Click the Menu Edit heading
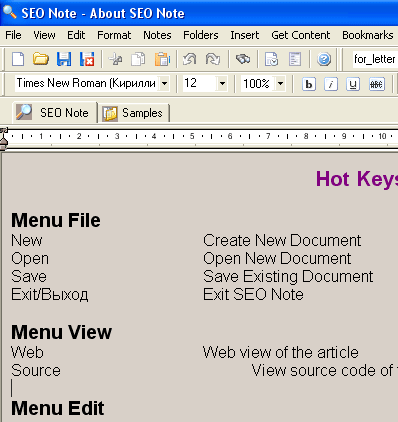The width and height of the screenshot is (398, 422). [x=58, y=408]
